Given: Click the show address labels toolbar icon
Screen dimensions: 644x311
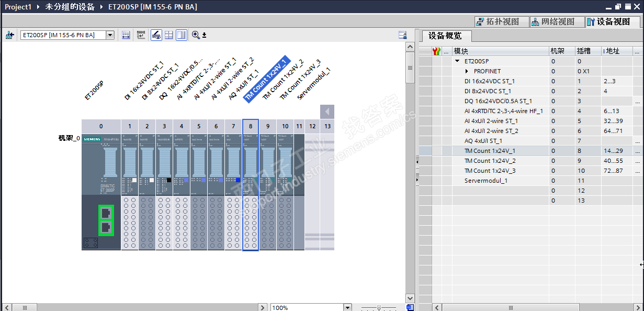Looking at the screenshot, I should coord(126,35).
